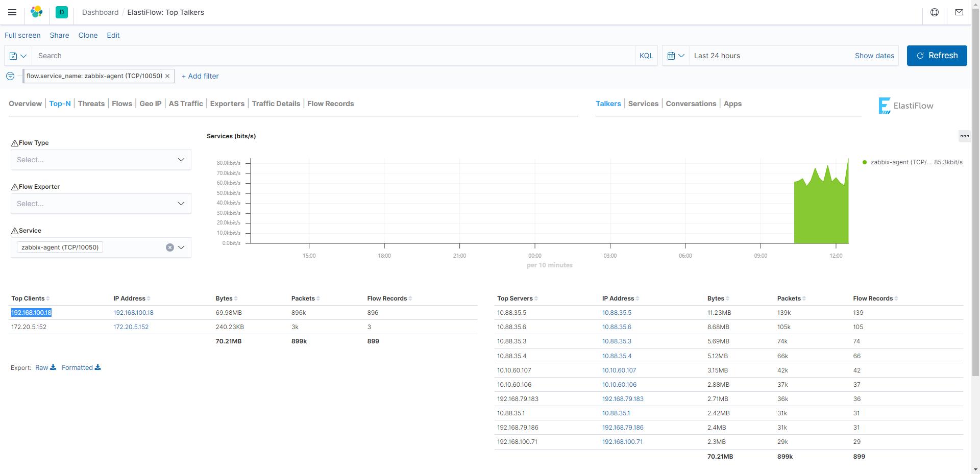Switch to the Threats tab
The width and height of the screenshot is (980, 474).
[x=91, y=104]
